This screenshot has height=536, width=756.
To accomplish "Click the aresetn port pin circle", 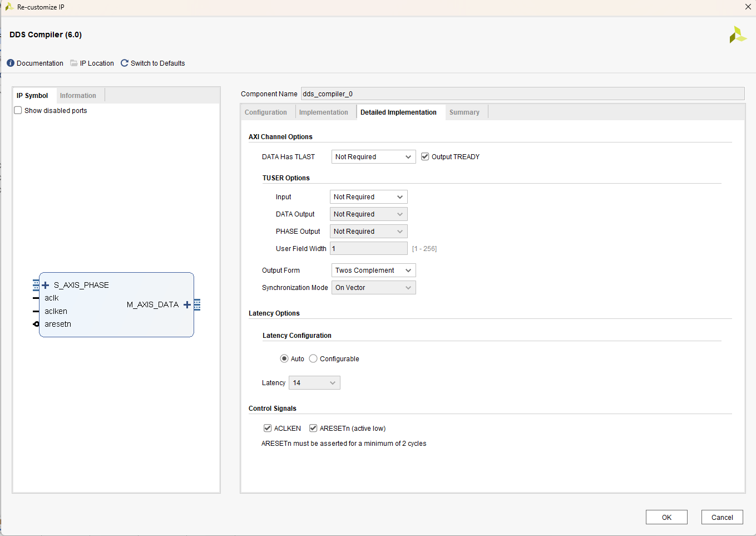I will point(36,324).
